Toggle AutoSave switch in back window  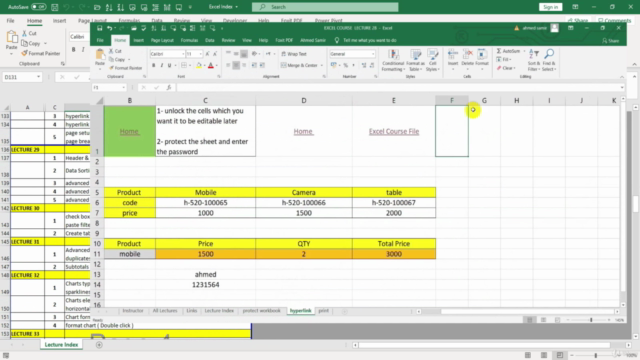[x=38, y=7]
